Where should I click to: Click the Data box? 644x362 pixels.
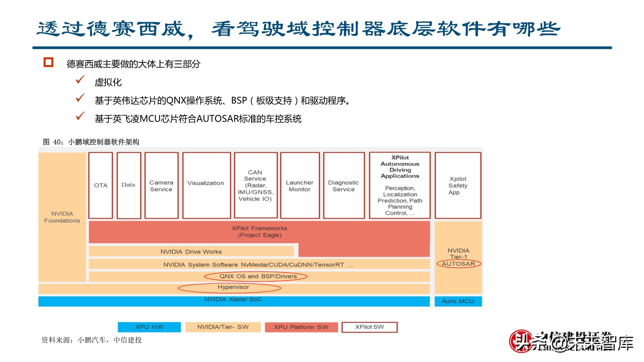pyautogui.click(x=129, y=185)
